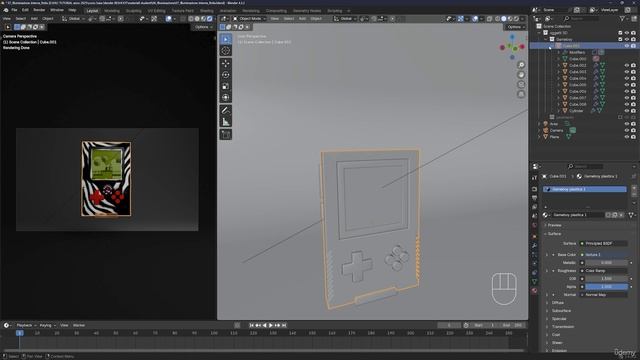Click Principled BSDF surface shader field
The width and height of the screenshot is (640, 360).
pos(604,243)
